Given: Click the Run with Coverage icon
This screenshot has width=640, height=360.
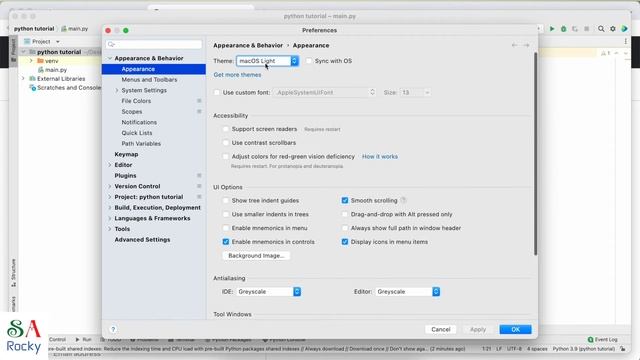Looking at the screenshot, I should [x=575, y=29].
